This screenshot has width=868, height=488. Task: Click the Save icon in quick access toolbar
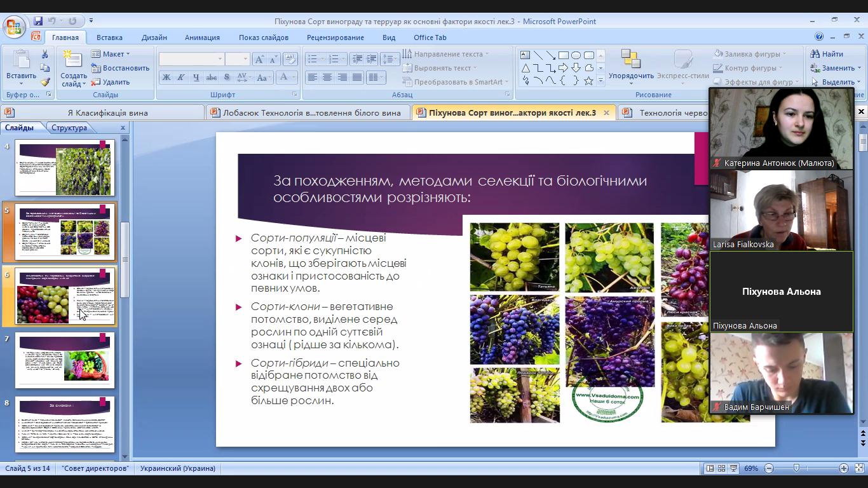38,21
